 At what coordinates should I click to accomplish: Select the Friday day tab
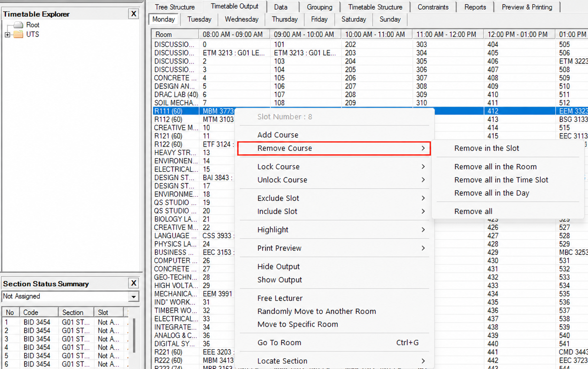tap(319, 19)
